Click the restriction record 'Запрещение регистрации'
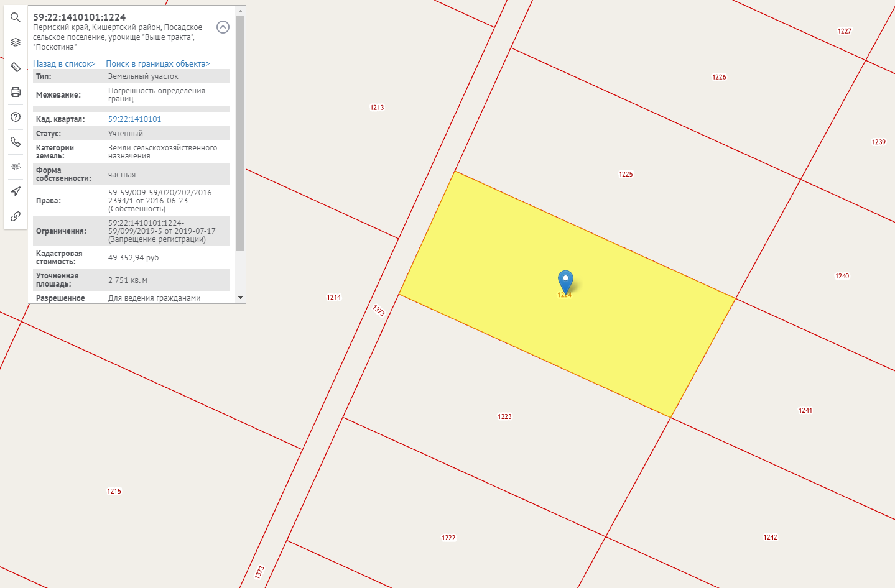Viewport: 895px width, 588px height. (162, 231)
